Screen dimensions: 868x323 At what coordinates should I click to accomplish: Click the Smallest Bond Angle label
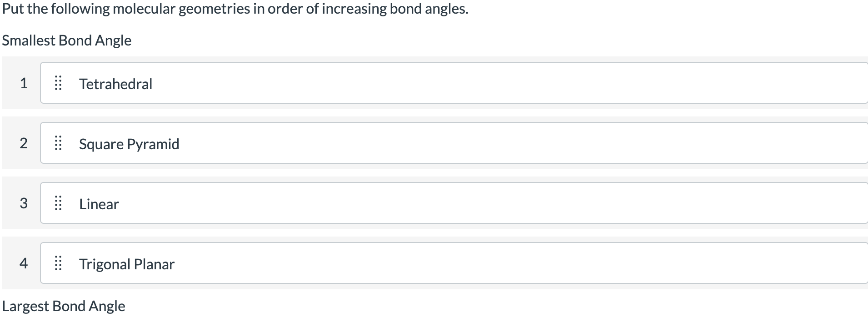click(66, 40)
